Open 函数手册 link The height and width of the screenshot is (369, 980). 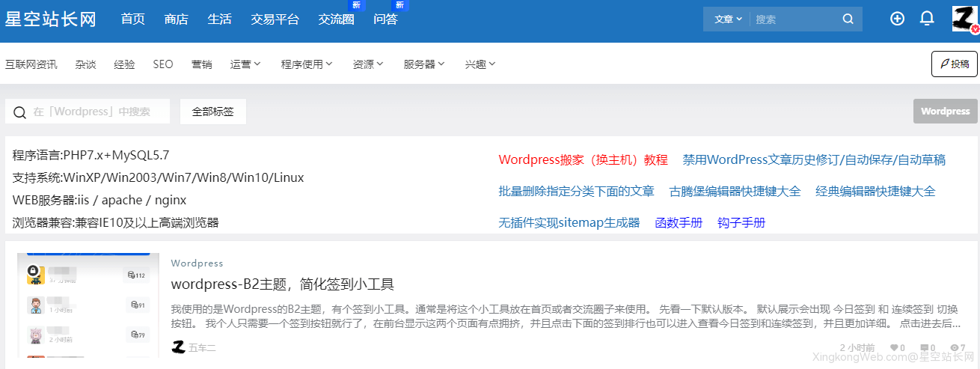click(x=679, y=222)
